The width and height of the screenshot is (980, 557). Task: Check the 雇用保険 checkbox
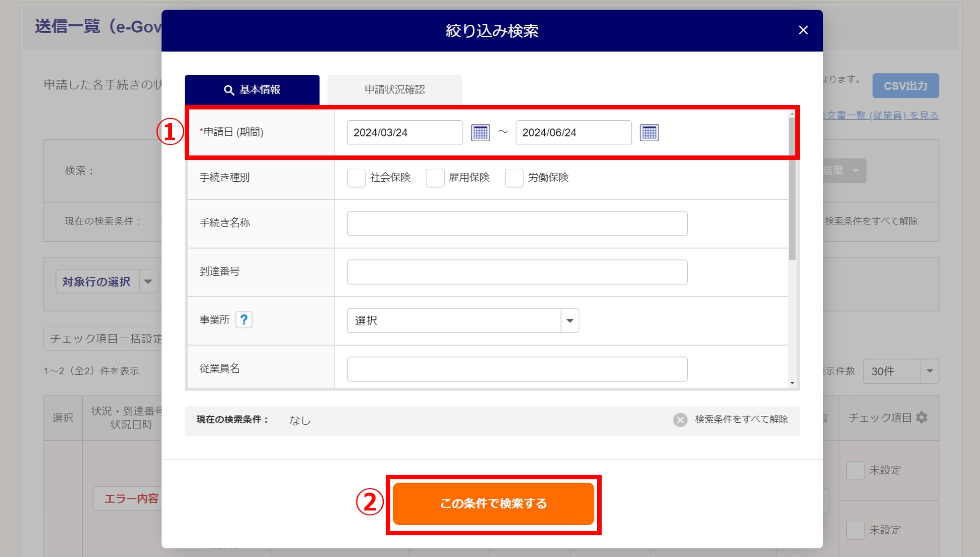(435, 178)
